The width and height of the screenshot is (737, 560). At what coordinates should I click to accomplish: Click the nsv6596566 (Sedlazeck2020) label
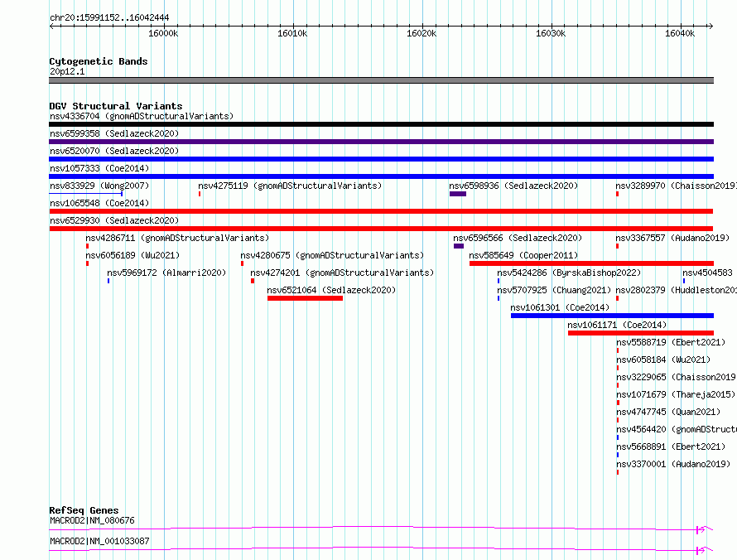(x=518, y=238)
